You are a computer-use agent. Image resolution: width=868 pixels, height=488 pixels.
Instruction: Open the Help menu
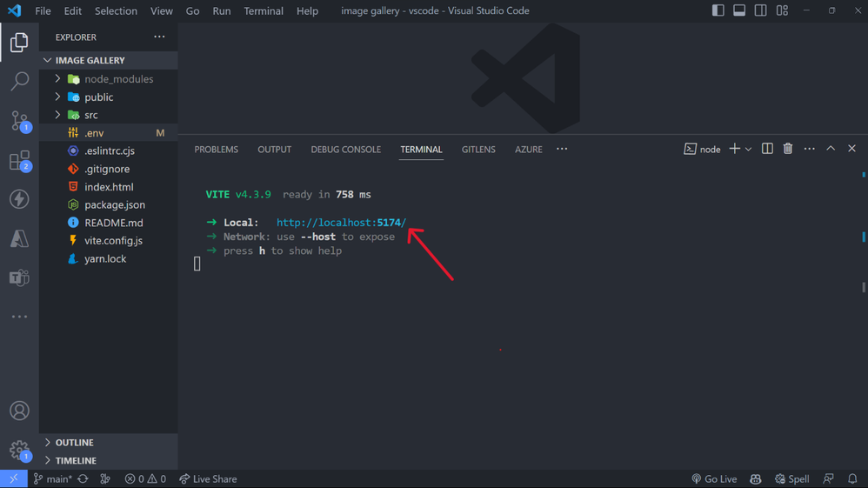coord(307,11)
